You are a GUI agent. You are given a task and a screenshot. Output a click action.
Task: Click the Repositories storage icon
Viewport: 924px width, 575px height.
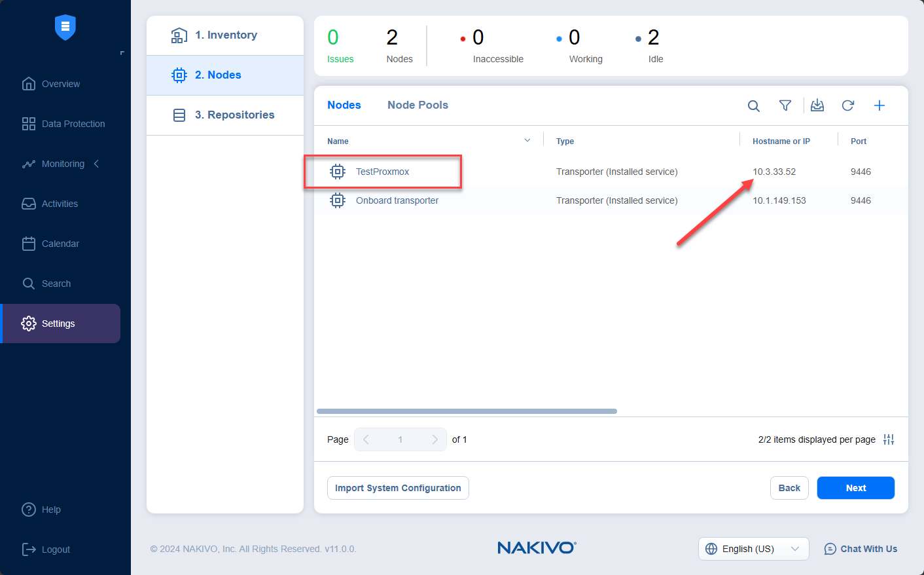tap(179, 115)
